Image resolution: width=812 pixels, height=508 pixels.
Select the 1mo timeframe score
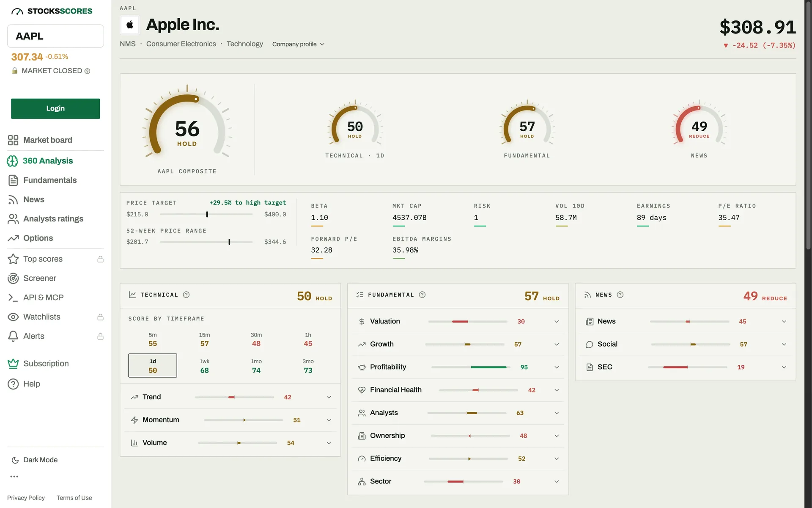coord(256,366)
